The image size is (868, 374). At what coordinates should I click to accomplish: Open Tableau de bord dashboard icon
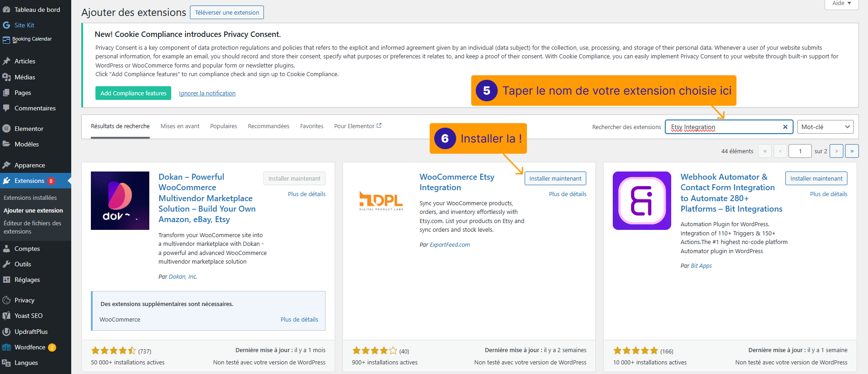[6, 10]
